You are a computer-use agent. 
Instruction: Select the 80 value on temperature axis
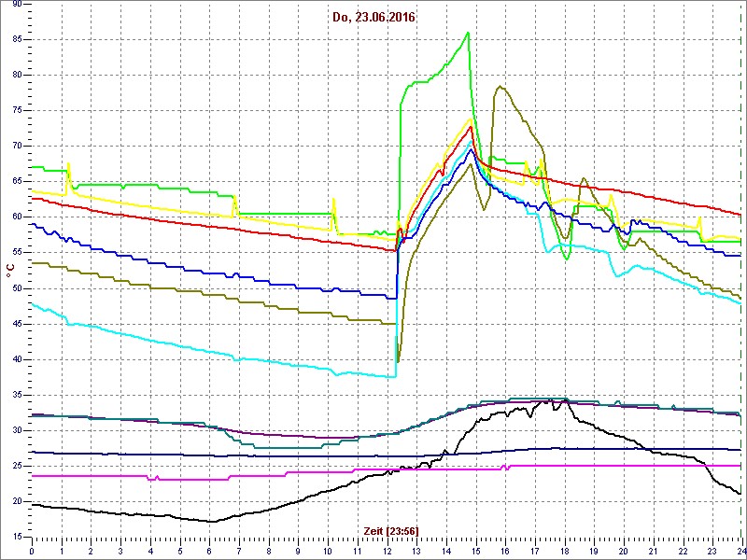click(x=17, y=75)
